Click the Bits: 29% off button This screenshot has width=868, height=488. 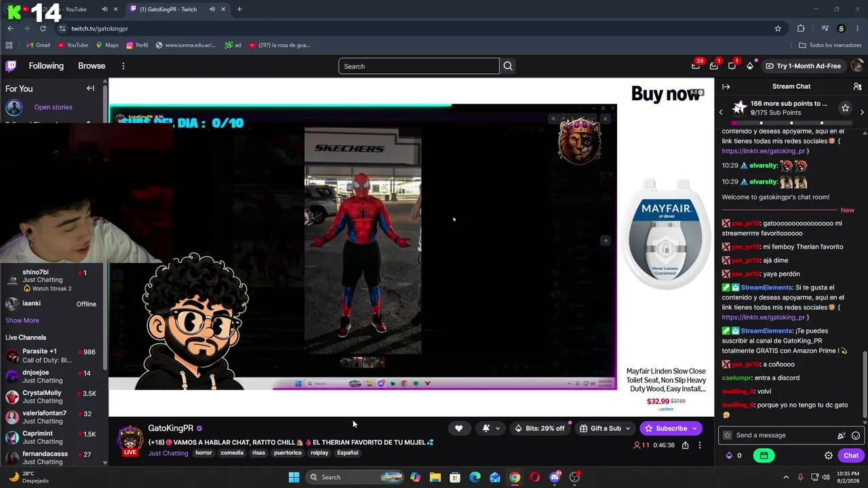(540, 428)
